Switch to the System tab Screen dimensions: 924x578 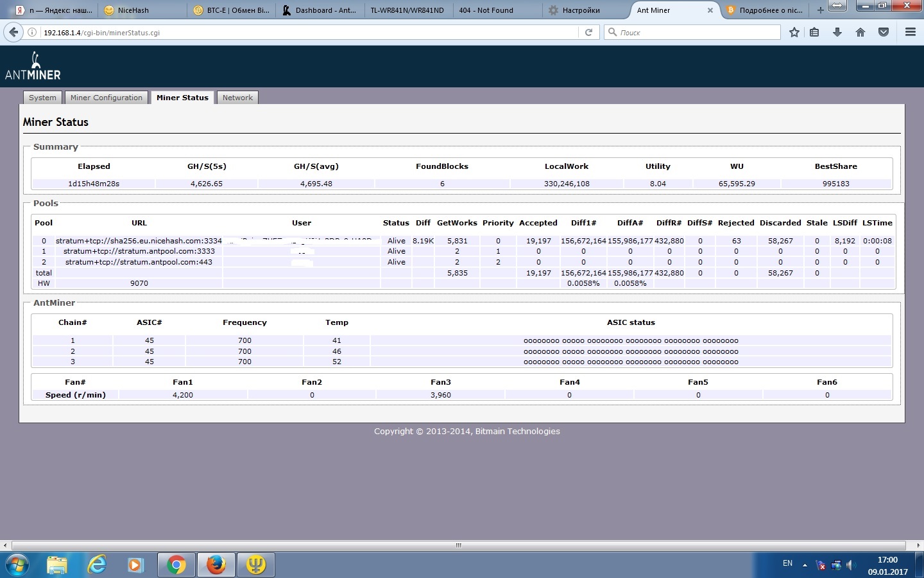coord(42,98)
